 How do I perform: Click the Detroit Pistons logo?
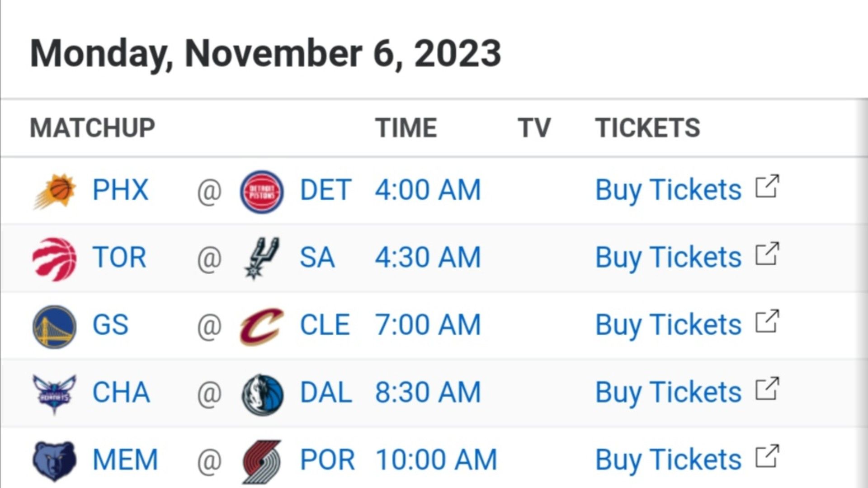[262, 192]
